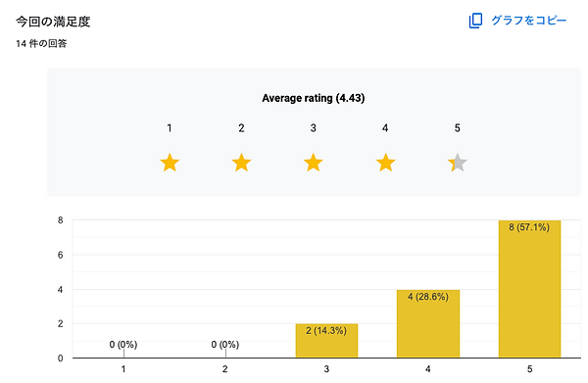Image resolution: width=588 pixels, height=383 pixels.
Task: Select the first gold star
Action: click(x=170, y=163)
